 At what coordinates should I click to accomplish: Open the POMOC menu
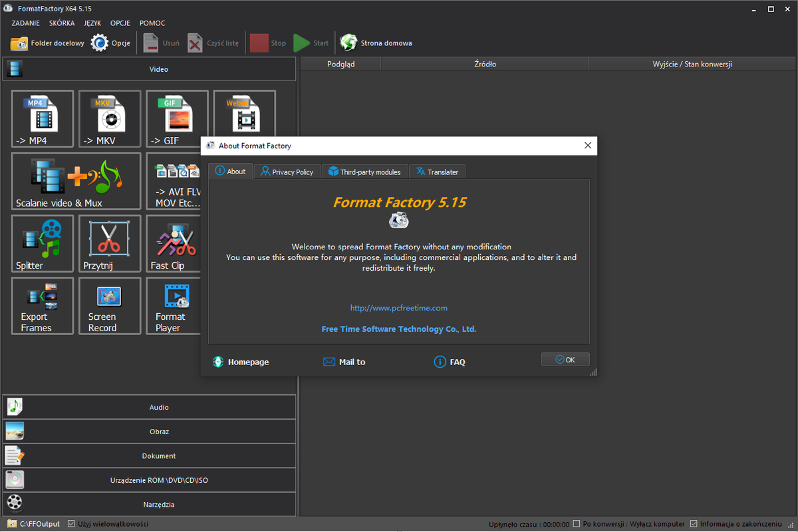point(152,23)
